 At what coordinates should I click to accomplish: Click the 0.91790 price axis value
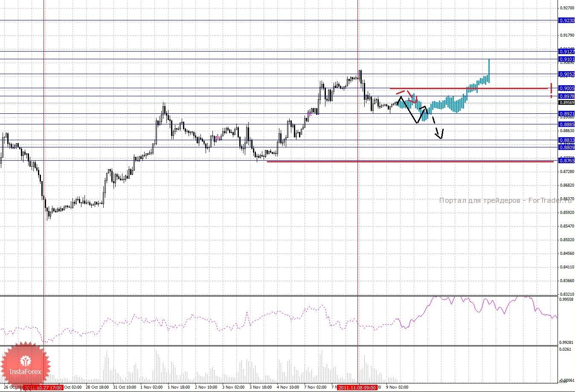coord(566,35)
